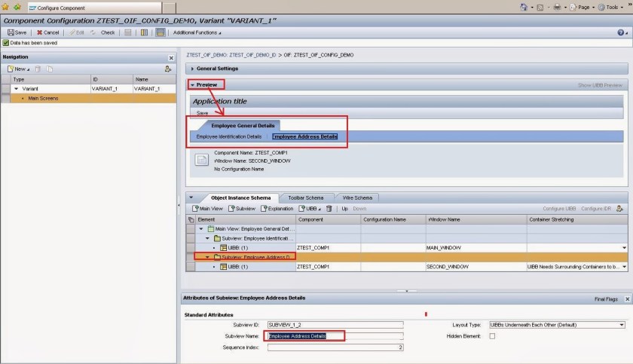This screenshot has height=364, width=633.
Task: Add a Subview in the schema toolbar
Action: [x=242, y=208]
